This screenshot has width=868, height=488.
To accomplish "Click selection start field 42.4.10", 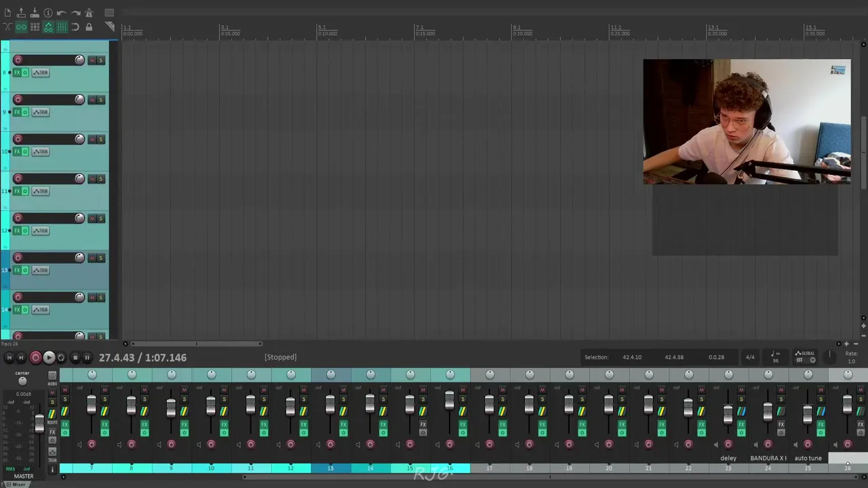I will [632, 357].
